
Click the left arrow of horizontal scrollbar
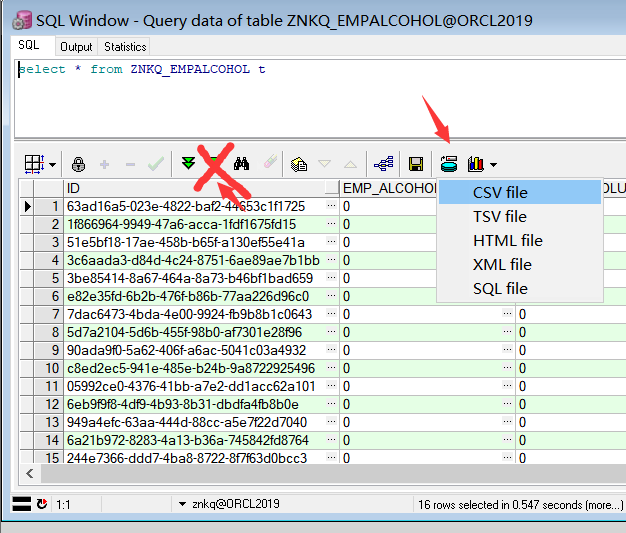(x=30, y=474)
